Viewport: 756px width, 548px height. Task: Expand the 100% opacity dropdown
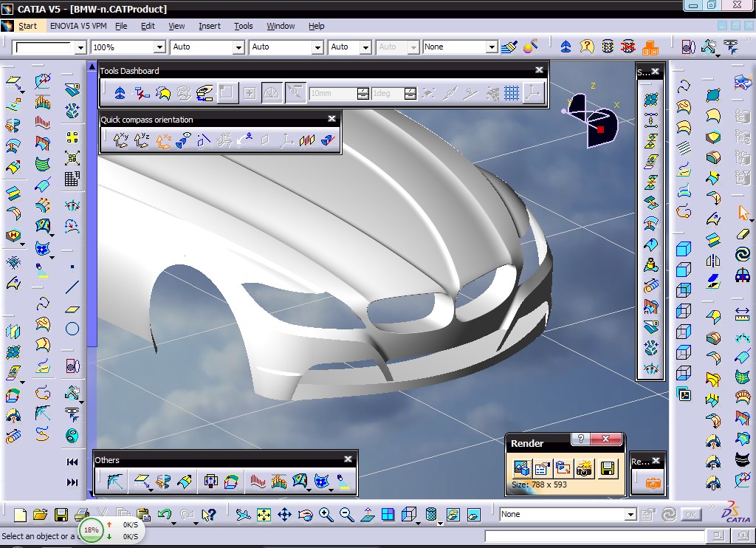click(159, 47)
